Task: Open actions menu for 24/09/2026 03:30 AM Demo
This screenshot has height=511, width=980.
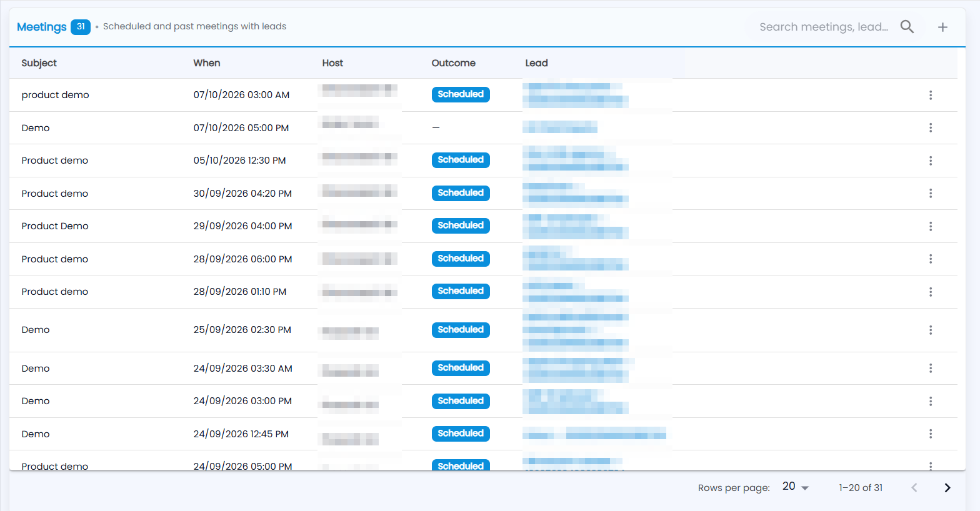Action: pyautogui.click(x=931, y=368)
